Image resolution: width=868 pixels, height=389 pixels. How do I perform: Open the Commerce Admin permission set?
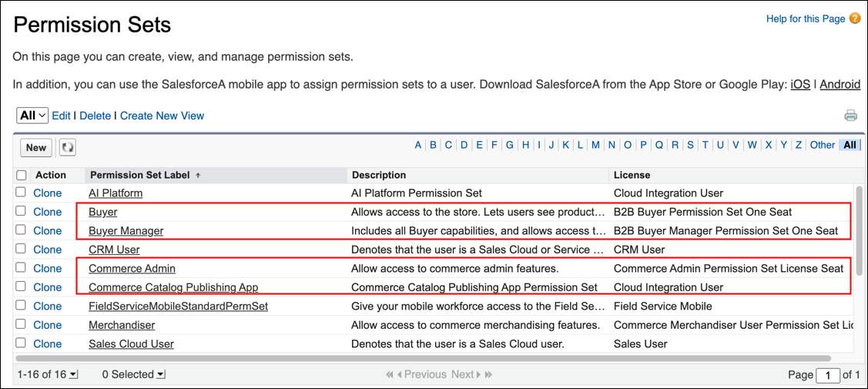pyautogui.click(x=132, y=268)
